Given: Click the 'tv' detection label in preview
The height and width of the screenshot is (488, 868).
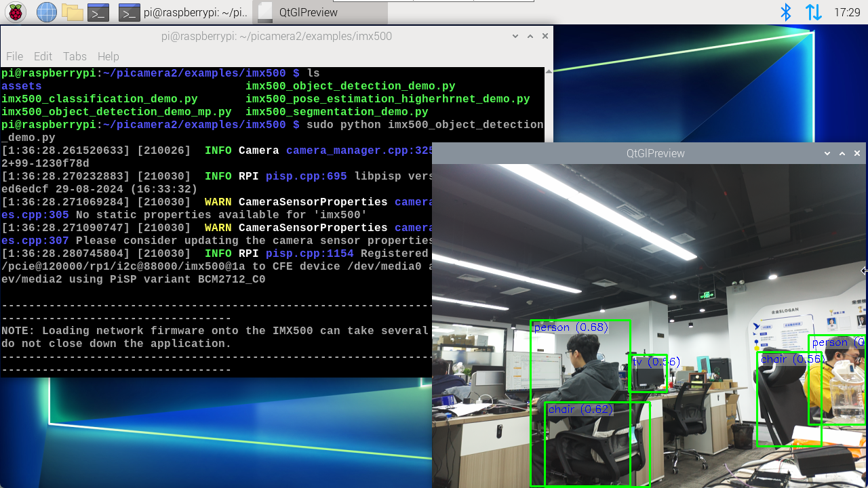Looking at the screenshot, I should (656, 363).
